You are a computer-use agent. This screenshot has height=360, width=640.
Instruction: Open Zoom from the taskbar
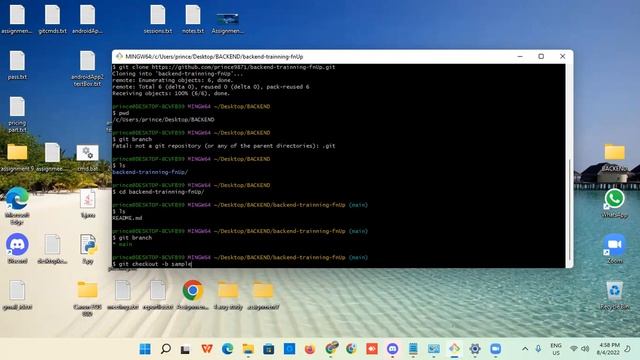tap(496, 349)
